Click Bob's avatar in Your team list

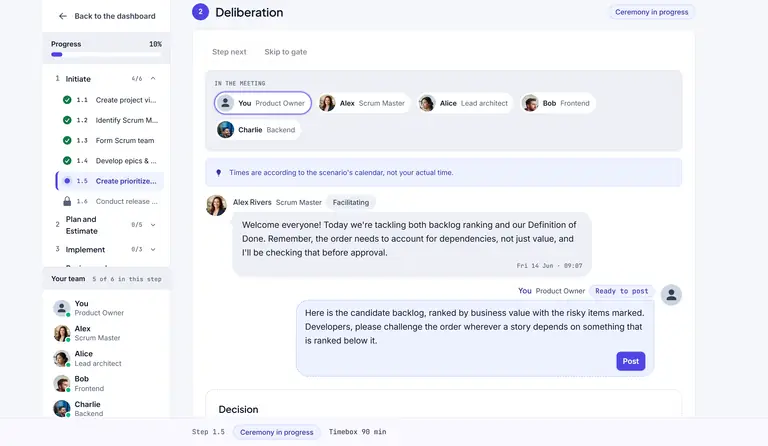[x=62, y=384]
